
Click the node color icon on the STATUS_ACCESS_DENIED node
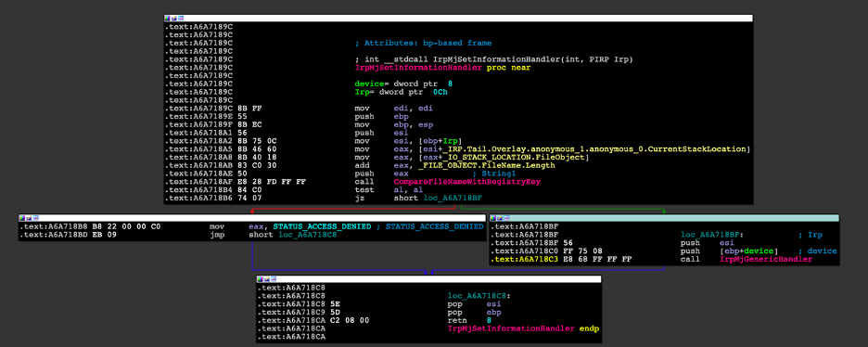(x=22, y=217)
